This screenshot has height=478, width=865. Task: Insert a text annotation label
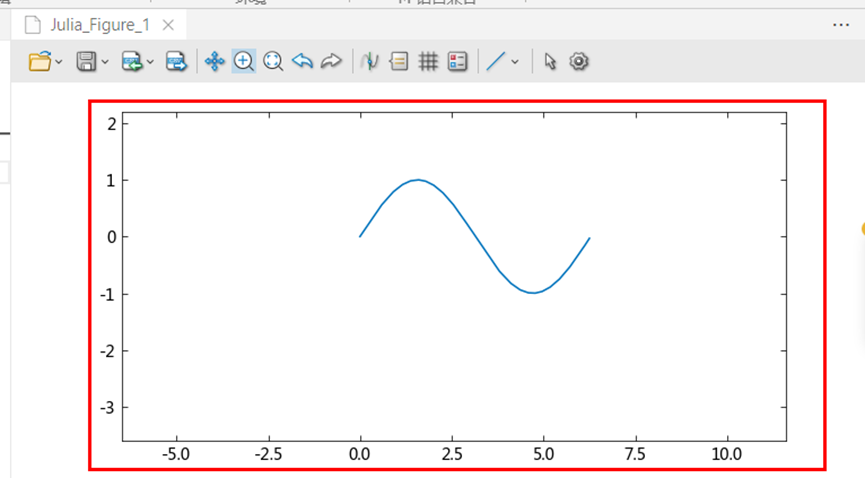coord(399,61)
